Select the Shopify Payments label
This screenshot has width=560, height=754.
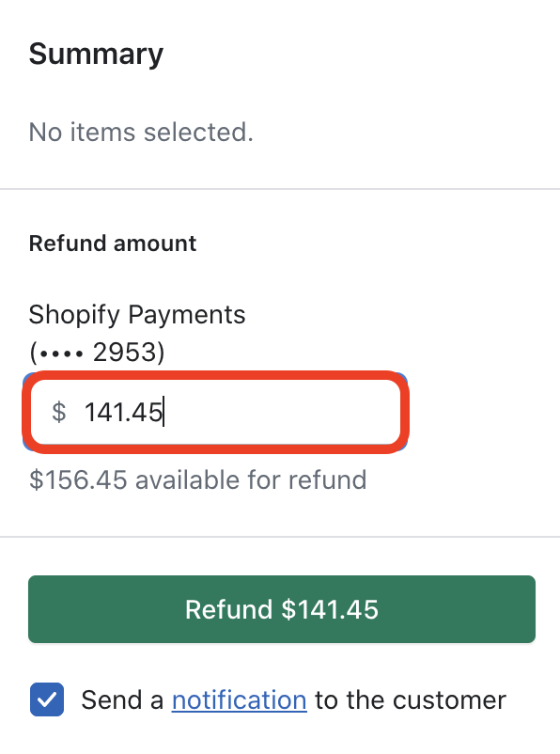click(x=137, y=315)
